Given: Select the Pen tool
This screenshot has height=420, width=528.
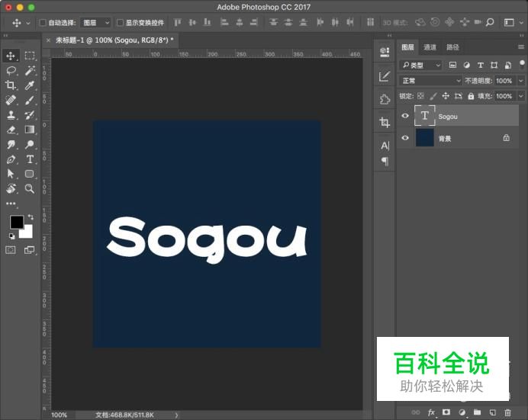Looking at the screenshot, I should click(x=11, y=159).
